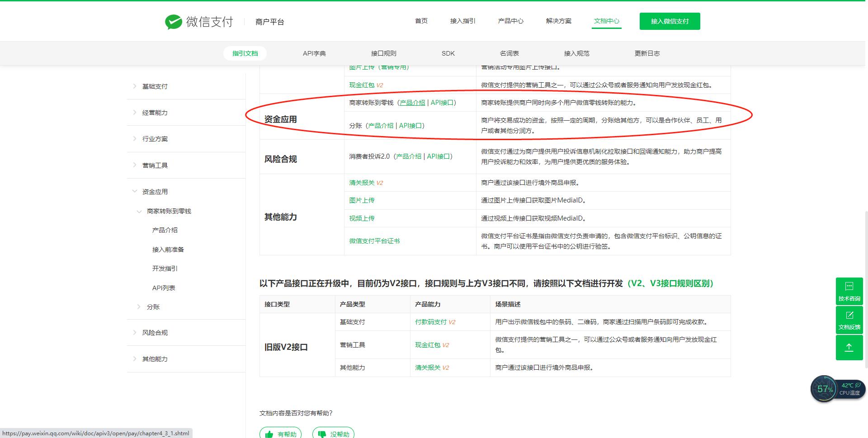Open API接口 link for 商家转账到零钱

[x=442, y=103]
